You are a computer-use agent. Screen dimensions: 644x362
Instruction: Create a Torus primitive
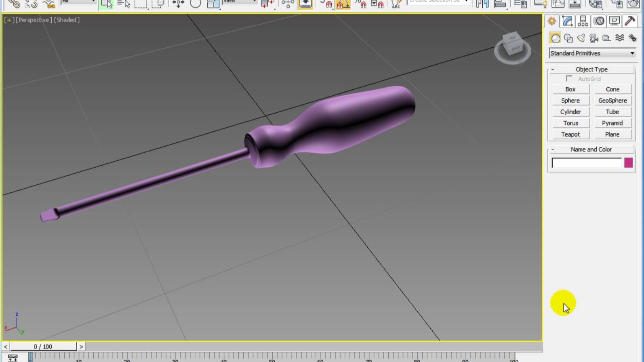click(570, 123)
